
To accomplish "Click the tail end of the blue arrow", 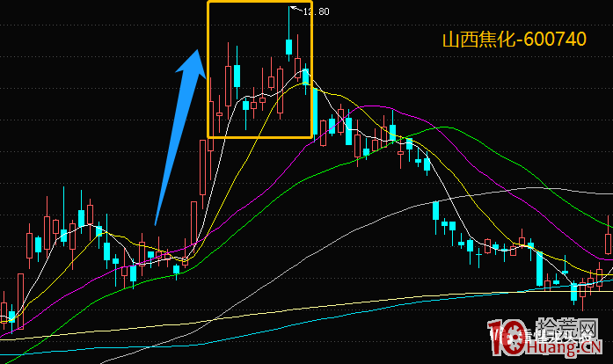I will click(156, 222).
